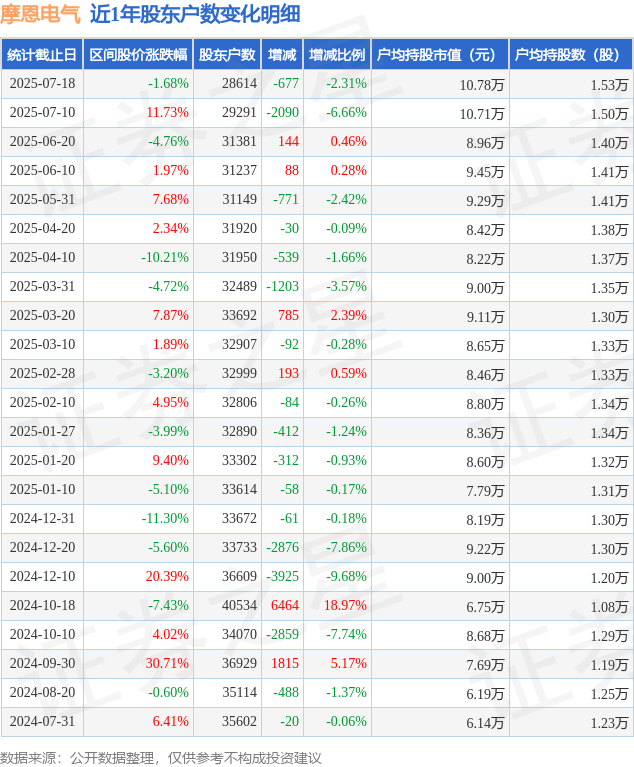Click the 增减比例 column header

tap(337, 54)
